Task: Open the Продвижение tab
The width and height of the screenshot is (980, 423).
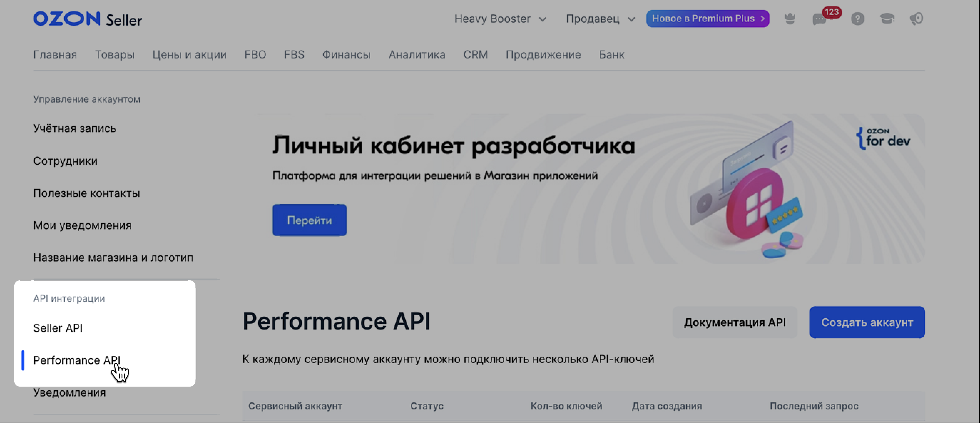Action: click(x=543, y=55)
